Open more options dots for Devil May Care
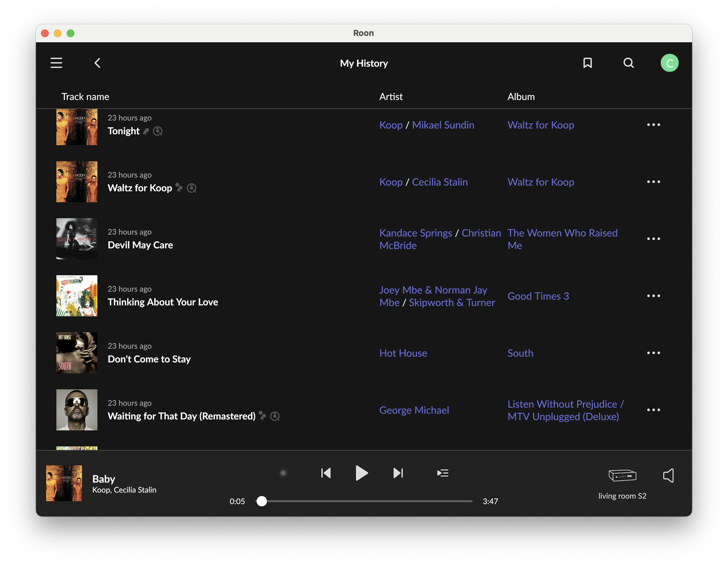Viewport: 728px width, 564px height. point(653,239)
